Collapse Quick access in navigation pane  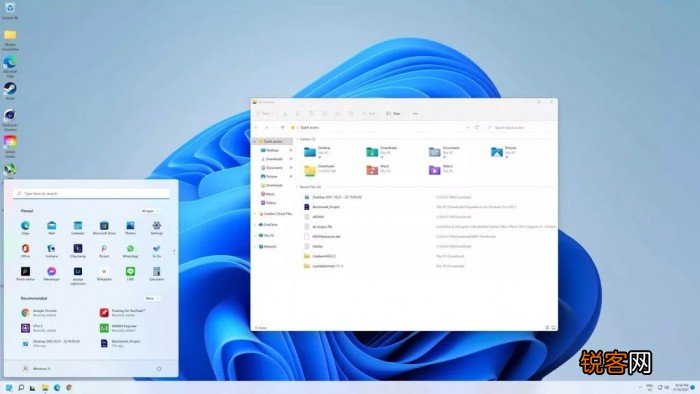pyautogui.click(x=255, y=141)
